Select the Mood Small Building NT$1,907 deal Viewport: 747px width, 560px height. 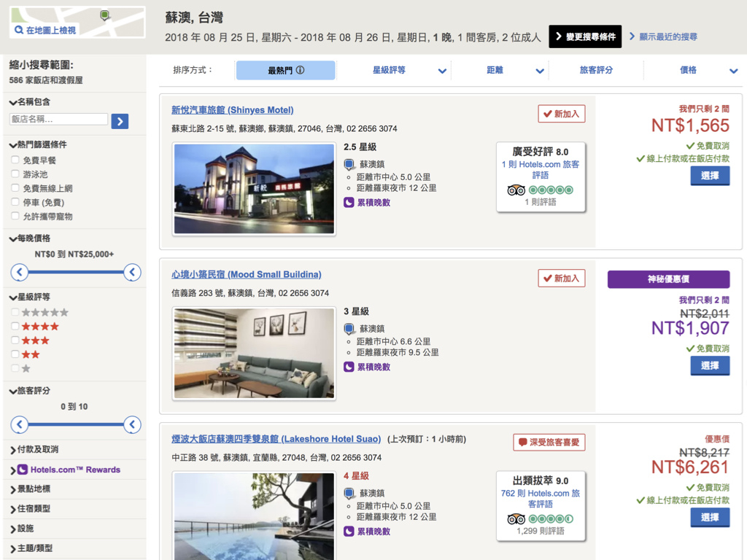(x=710, y=366)
